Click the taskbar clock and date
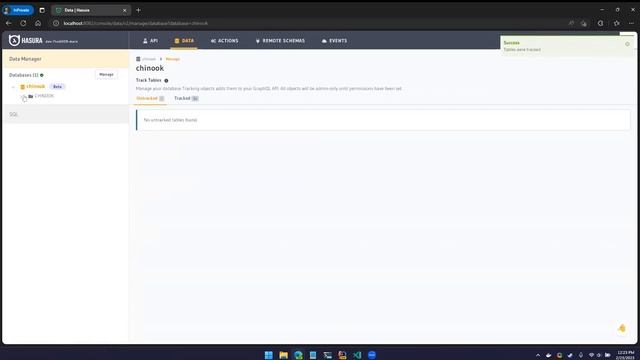 625,355
